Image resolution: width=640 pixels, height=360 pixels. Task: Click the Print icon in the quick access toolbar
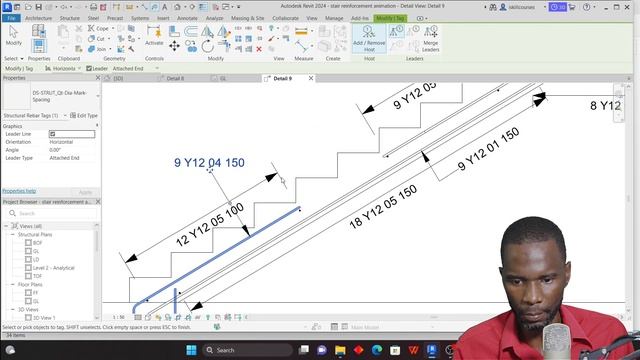point(93,7)
